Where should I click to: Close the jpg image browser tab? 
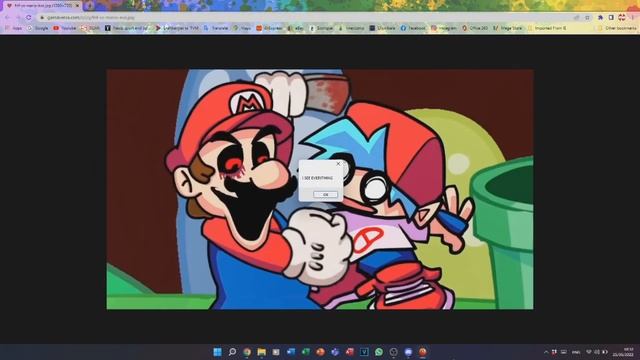tap(77, 6)
